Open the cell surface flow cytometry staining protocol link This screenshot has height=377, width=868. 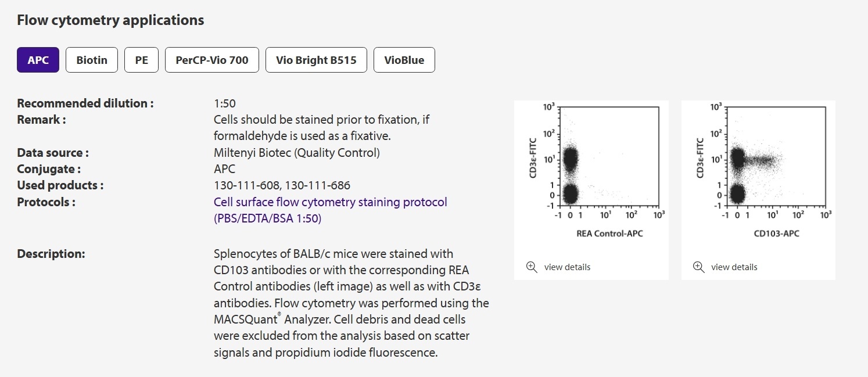click(331, 210)
